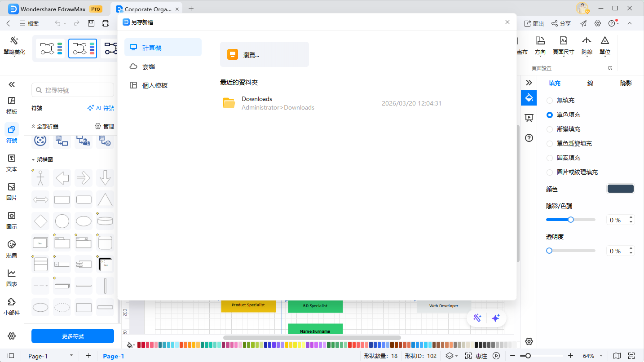Switch to the 線 line tab
Screen dimensions: 644x362
coord(591,83)
